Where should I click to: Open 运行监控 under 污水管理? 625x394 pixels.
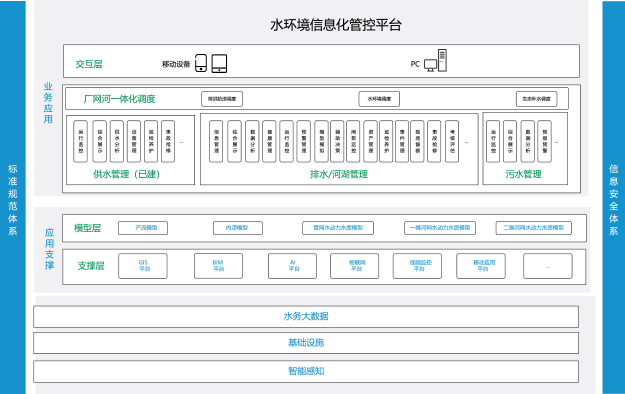coord(493,141)
